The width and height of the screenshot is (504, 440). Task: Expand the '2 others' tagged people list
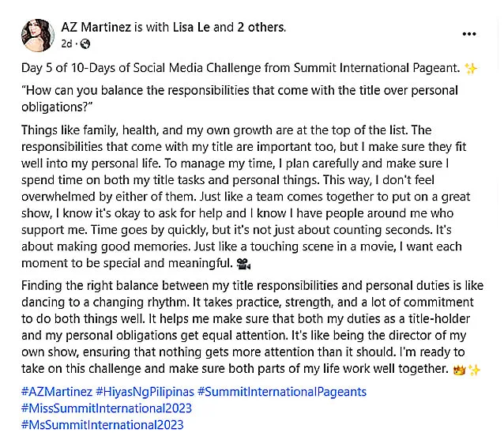point(261,28)
